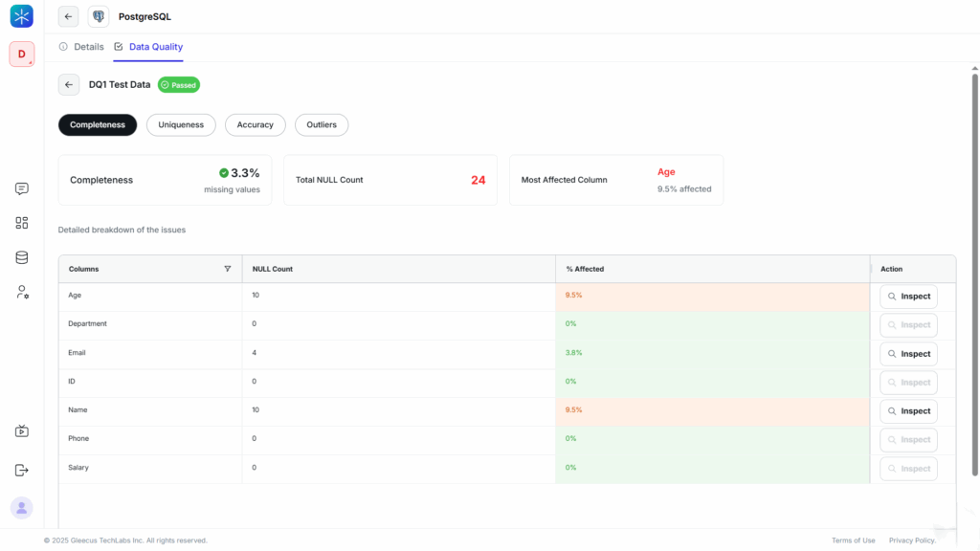Open the user settings sidebar icon

tap(22, 292)
